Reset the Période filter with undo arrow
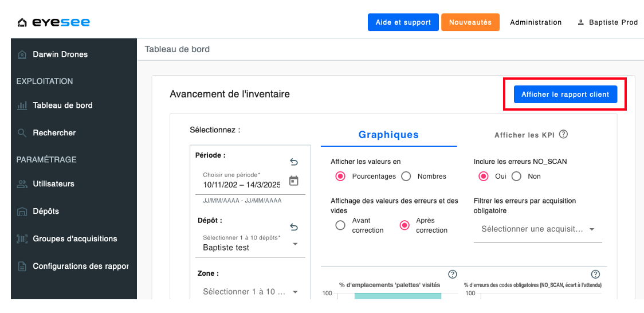Image resolution: width=644 pixels, height=313 pixels. click(x=294, y=162)
